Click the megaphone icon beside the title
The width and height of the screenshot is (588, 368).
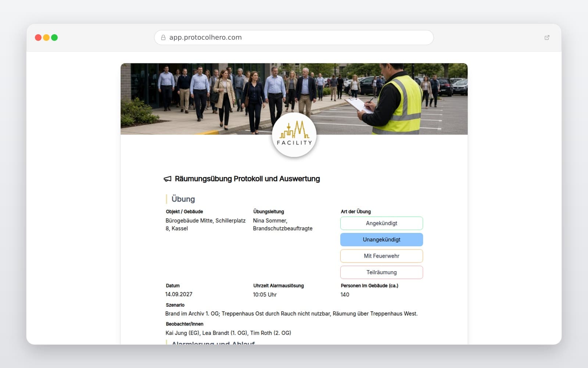pyautogui.click(x=168, y=179)
